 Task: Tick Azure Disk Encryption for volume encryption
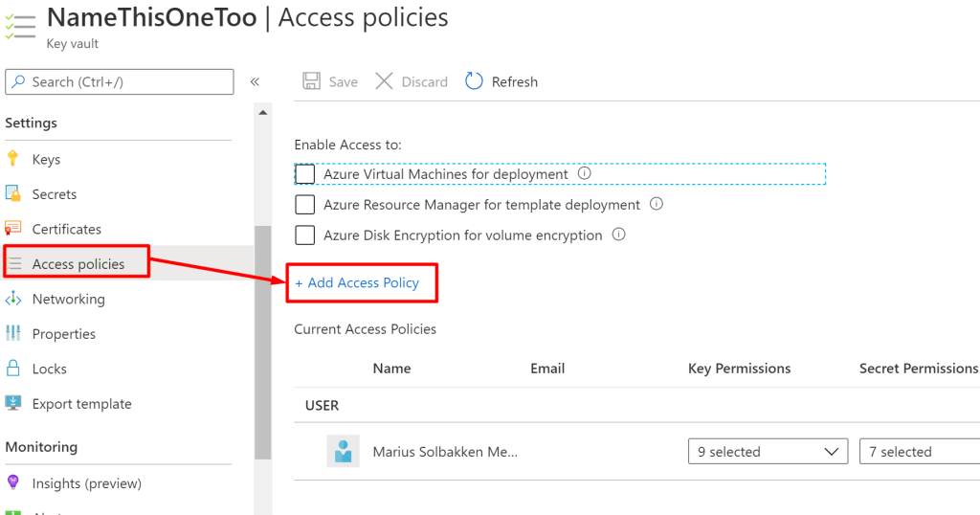click(x=305, y=235)
